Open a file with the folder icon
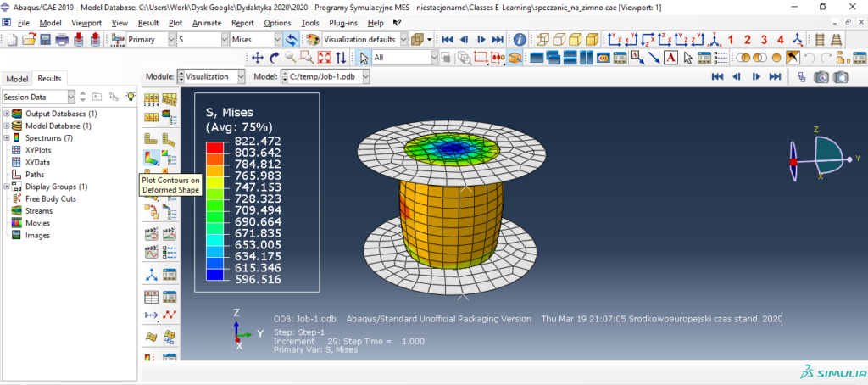Viewport: 868px width, 385px height. click(x=30, y=40)
